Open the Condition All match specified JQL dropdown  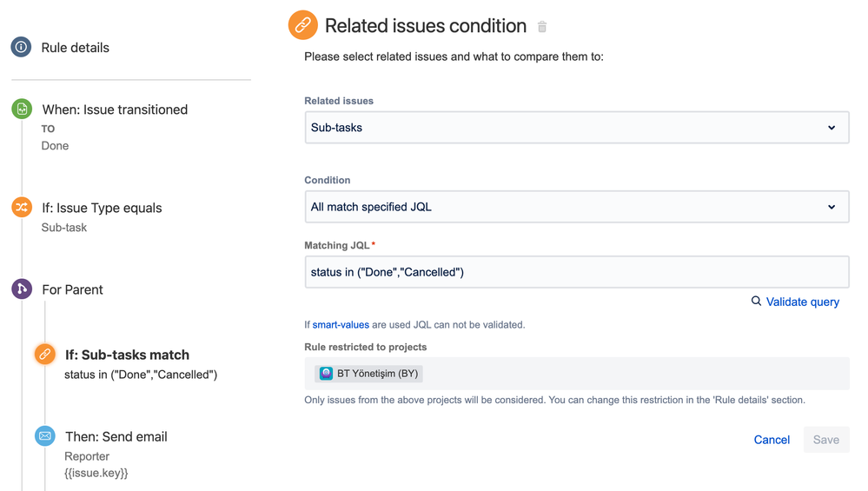(576, 207)
